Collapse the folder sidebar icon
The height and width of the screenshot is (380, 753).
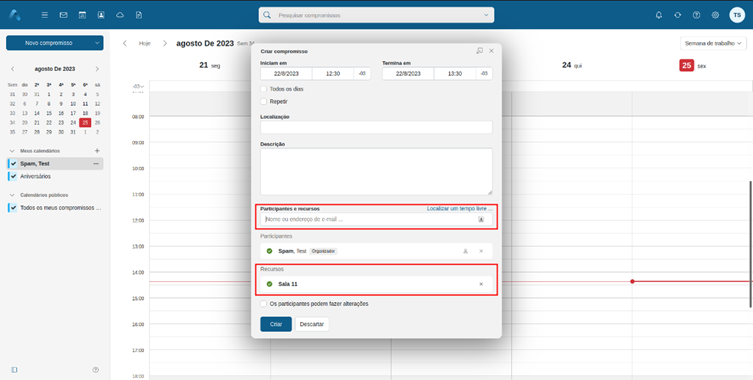tap(14, 369)
